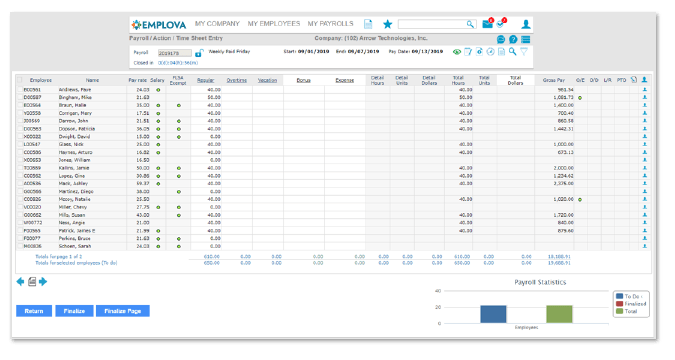The width and height of the screenshot is (675, 360).
Task: Click the Emplova logo
Action: click(x=159, y=25)
